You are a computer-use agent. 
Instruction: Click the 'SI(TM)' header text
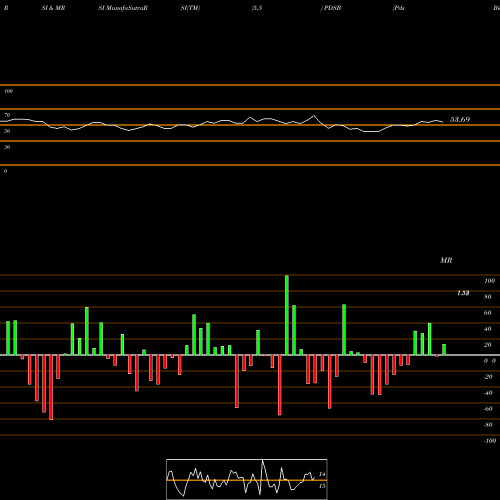[x=190, y=8]
